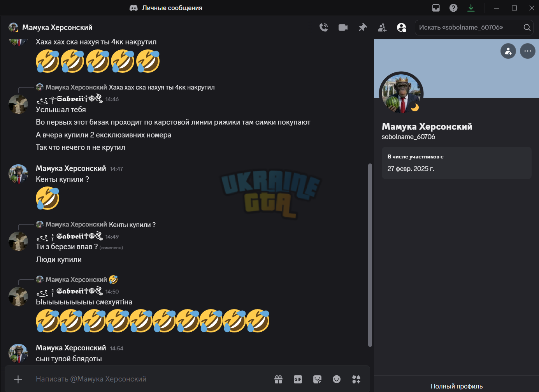Click profile display name Мамука Херсонский
The height and width of the screenshot is (392, 539).
(x=427, y=127)
